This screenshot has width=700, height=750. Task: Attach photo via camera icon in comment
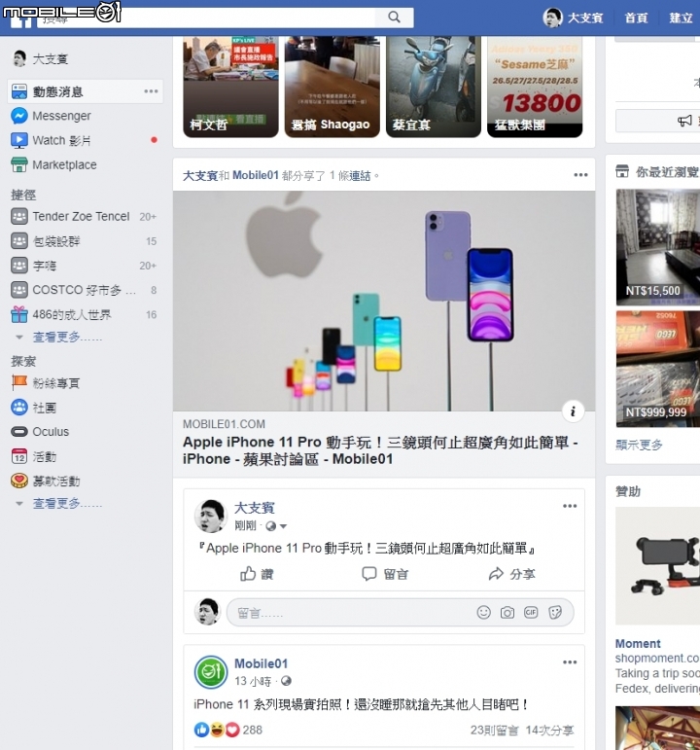click(x=507, y=612)
